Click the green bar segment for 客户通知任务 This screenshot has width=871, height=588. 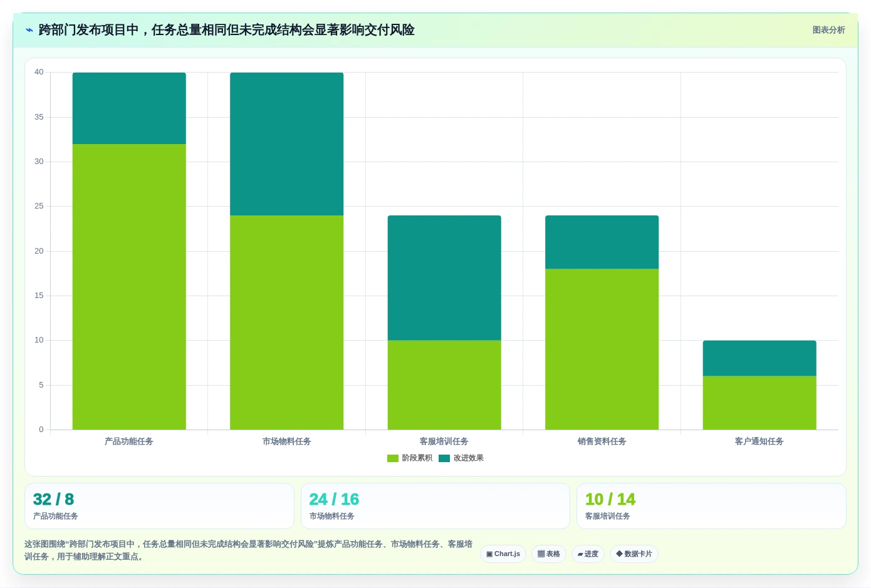759,403
